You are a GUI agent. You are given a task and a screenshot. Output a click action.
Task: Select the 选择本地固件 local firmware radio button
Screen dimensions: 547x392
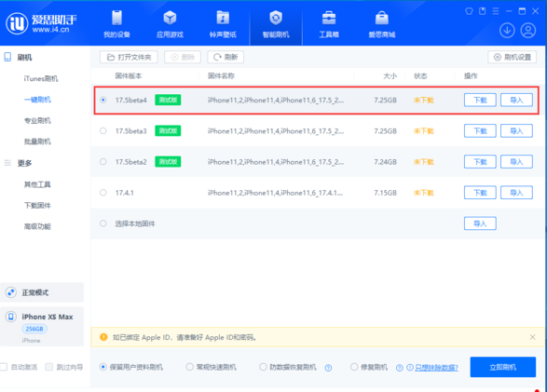[103, 223]
